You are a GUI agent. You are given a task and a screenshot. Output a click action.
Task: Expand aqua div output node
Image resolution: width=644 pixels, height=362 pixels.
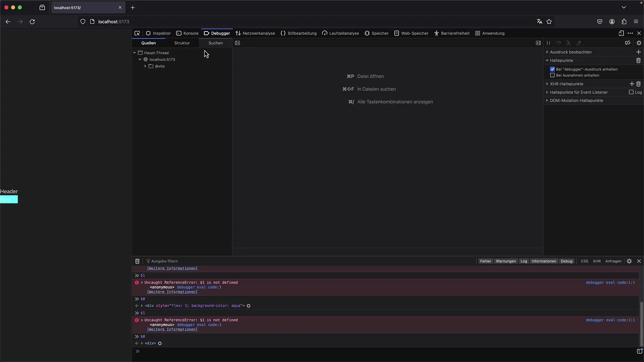142,306
